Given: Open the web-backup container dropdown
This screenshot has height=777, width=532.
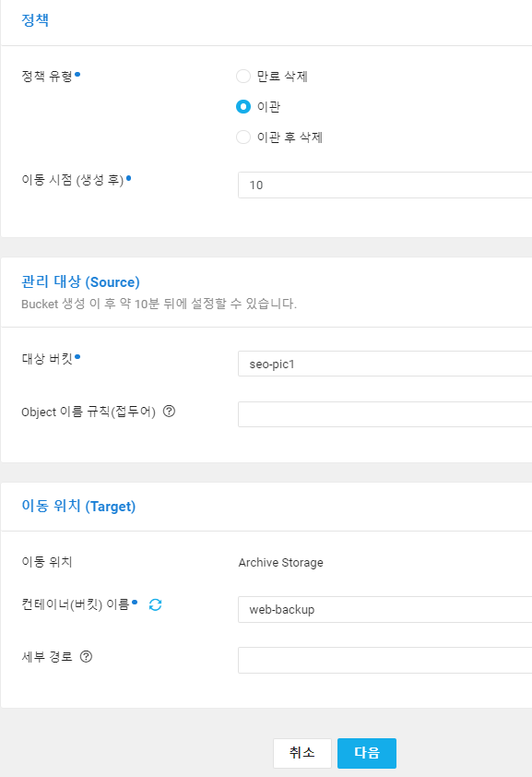Looking at the screenshot, I should [385, 609].
